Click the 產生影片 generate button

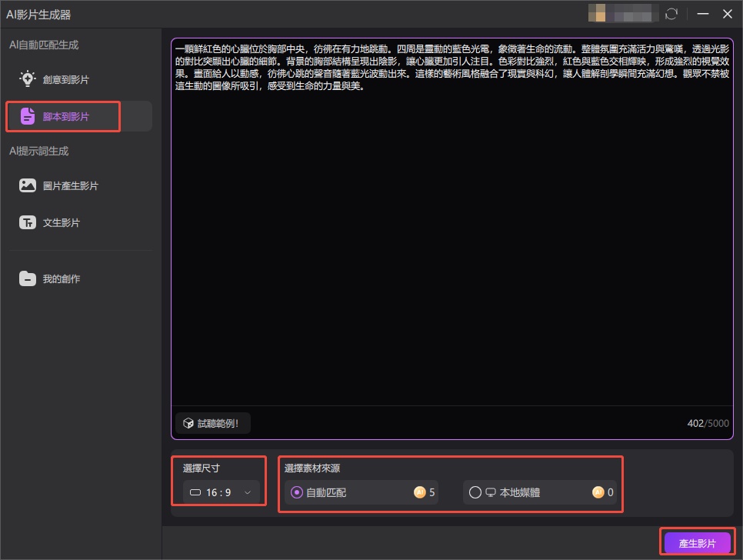(698, 542)
